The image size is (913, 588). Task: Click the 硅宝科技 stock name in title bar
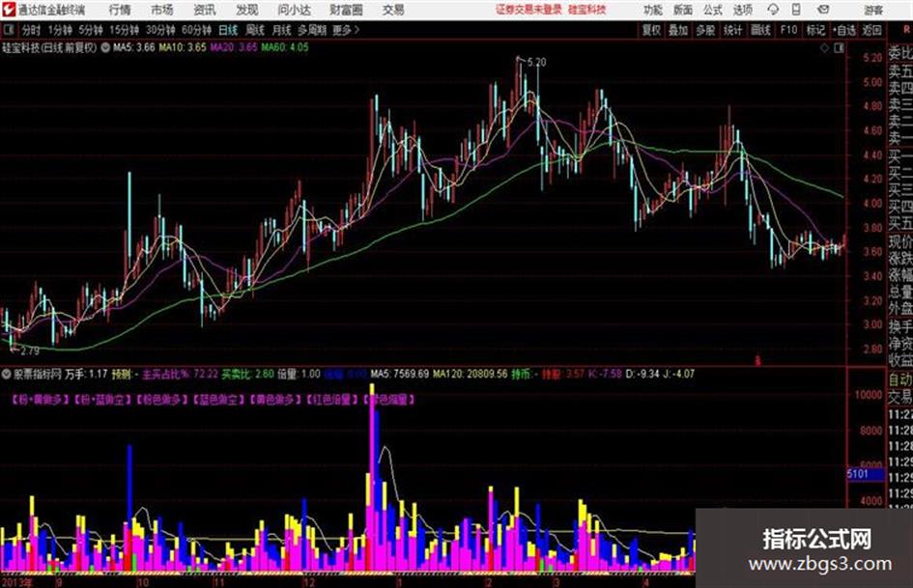(x=587, y=10)
